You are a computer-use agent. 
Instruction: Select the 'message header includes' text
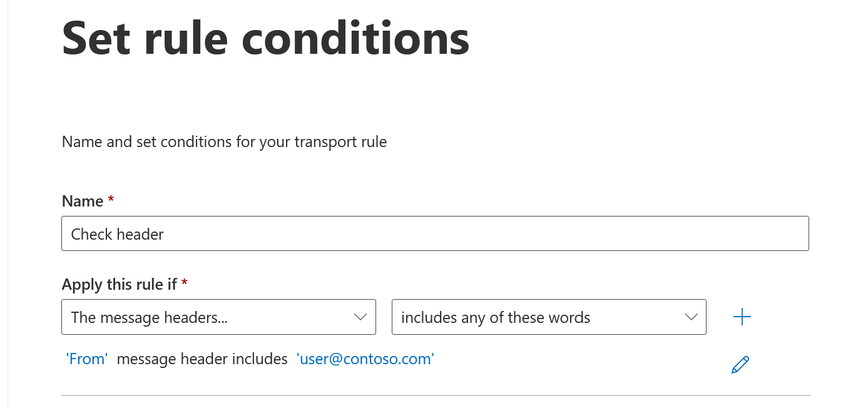pos(202,359)
